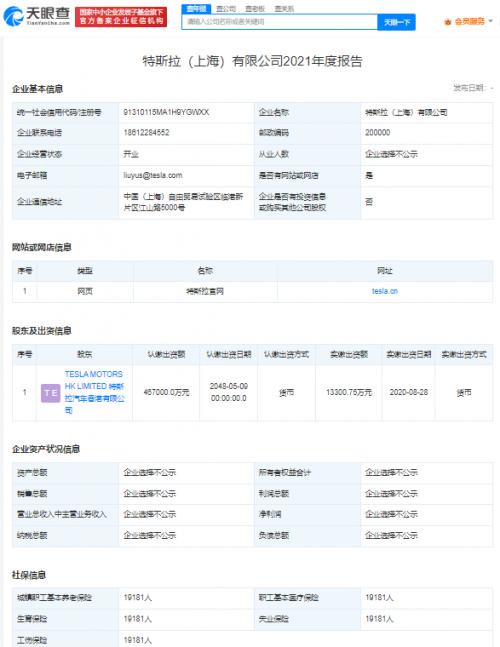Click the 负债总额 value cell
500x647 pixels.
click(x=427, y=536)
